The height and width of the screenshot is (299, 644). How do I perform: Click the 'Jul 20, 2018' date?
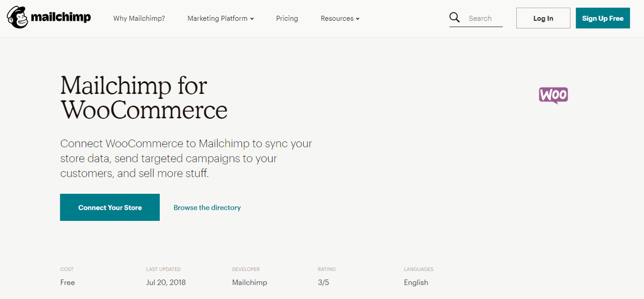point(166,283)
